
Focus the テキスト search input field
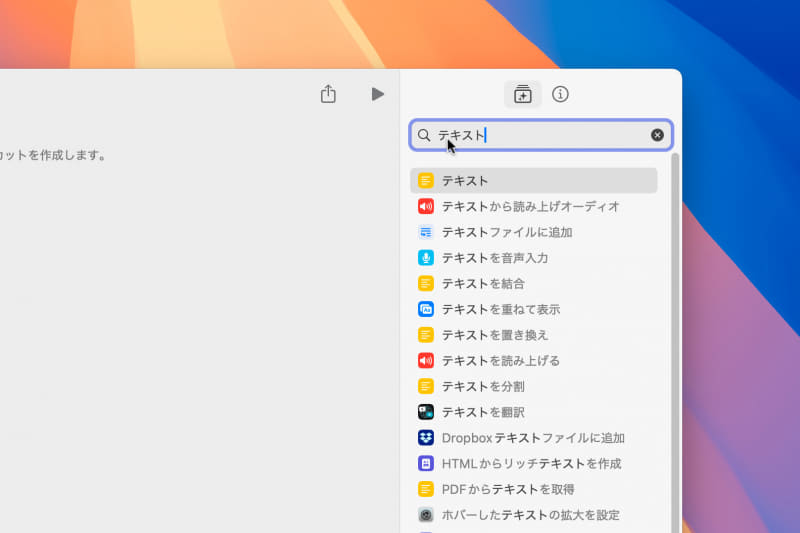coord(541,135)
